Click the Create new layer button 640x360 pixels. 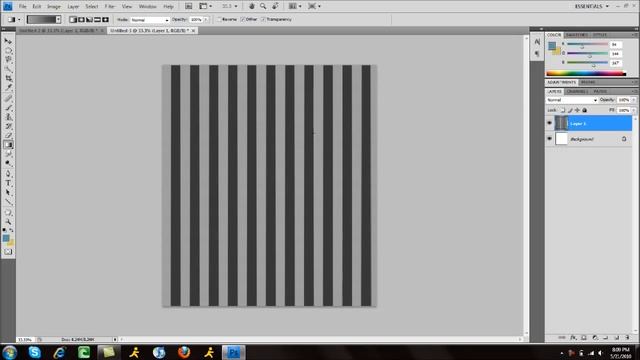617,338
